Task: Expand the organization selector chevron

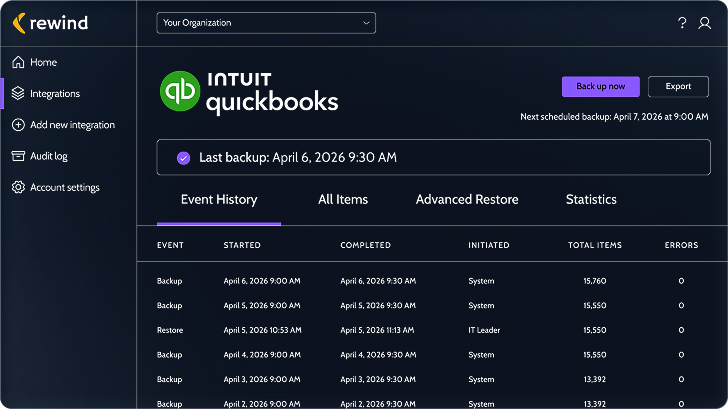Action: 366,23
